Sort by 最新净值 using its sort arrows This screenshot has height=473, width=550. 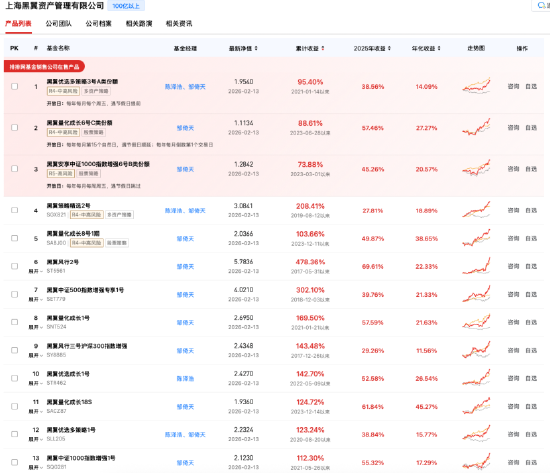[x=256, y=48]
